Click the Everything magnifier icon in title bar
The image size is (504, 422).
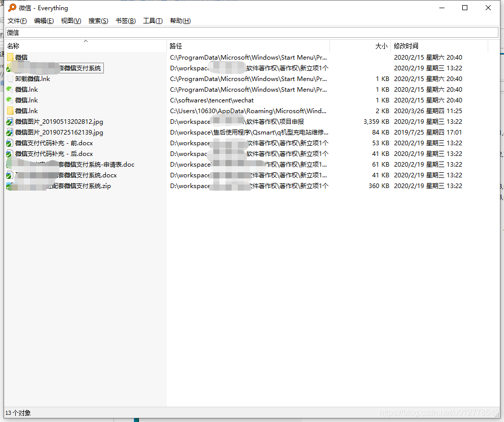[12, 8]
